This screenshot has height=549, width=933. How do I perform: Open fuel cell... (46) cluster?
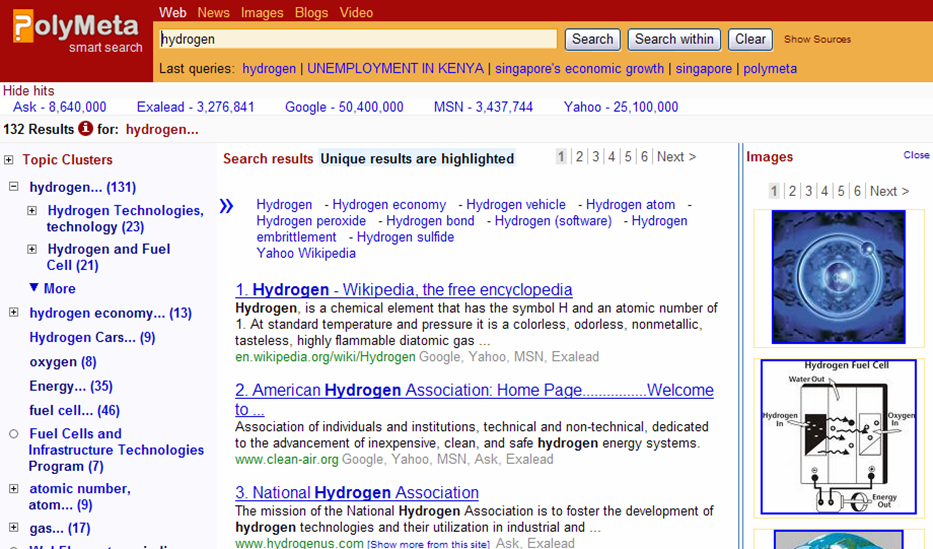point(74,410)
